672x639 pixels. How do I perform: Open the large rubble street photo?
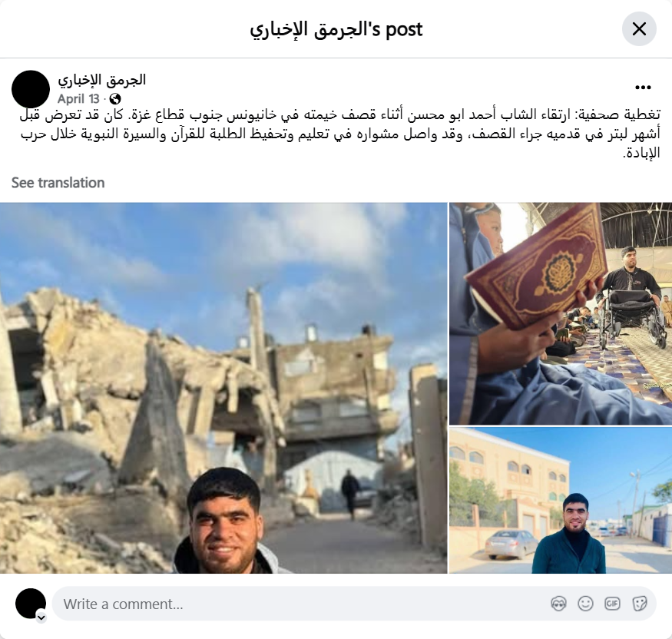coord(223,388)
